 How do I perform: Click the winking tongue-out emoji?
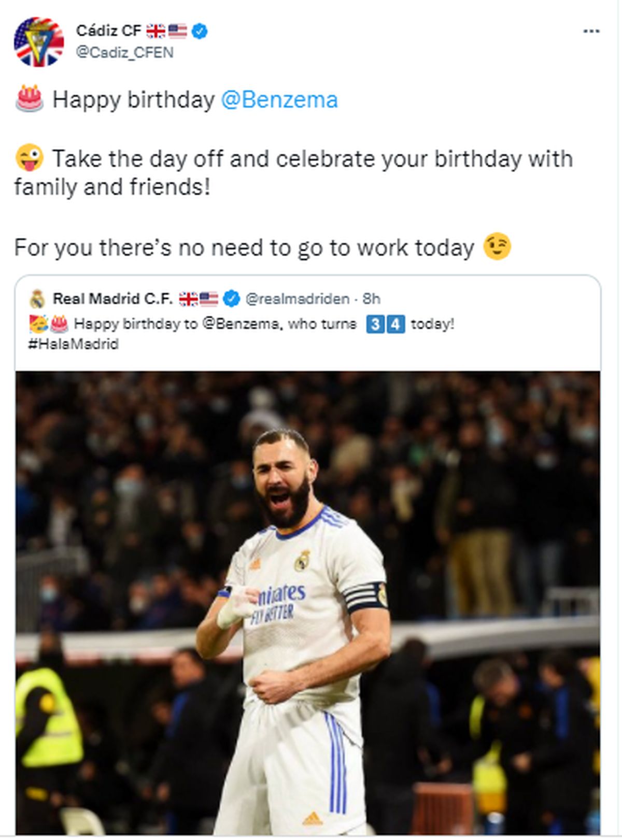pos(30,158)
